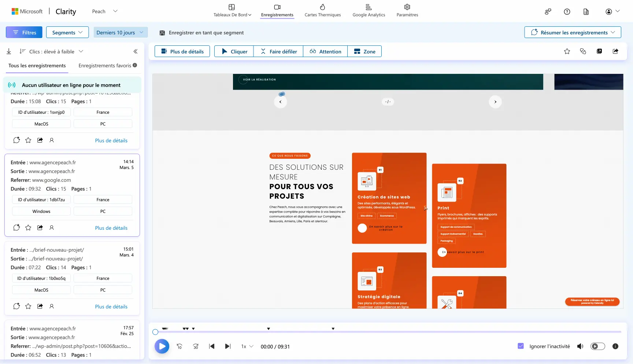Skip forward 30 seconds

pyautogui.click(x=196, y=346)
